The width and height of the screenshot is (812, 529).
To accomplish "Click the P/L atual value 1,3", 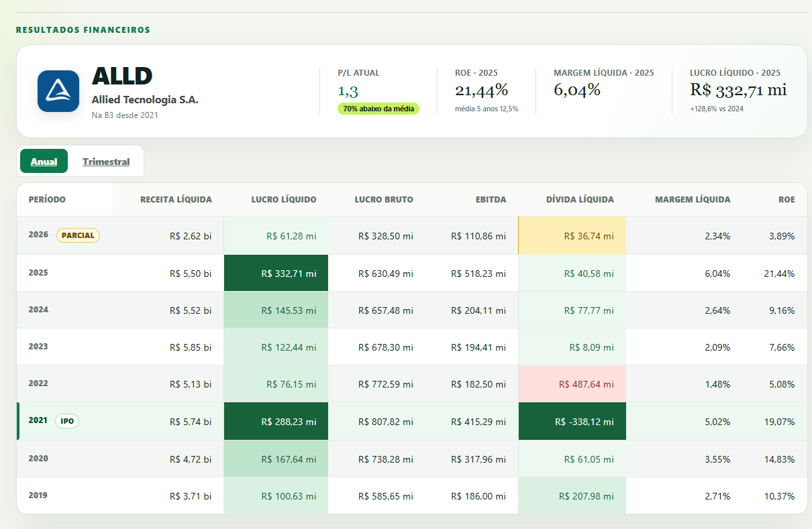I will tap(348, 91).
